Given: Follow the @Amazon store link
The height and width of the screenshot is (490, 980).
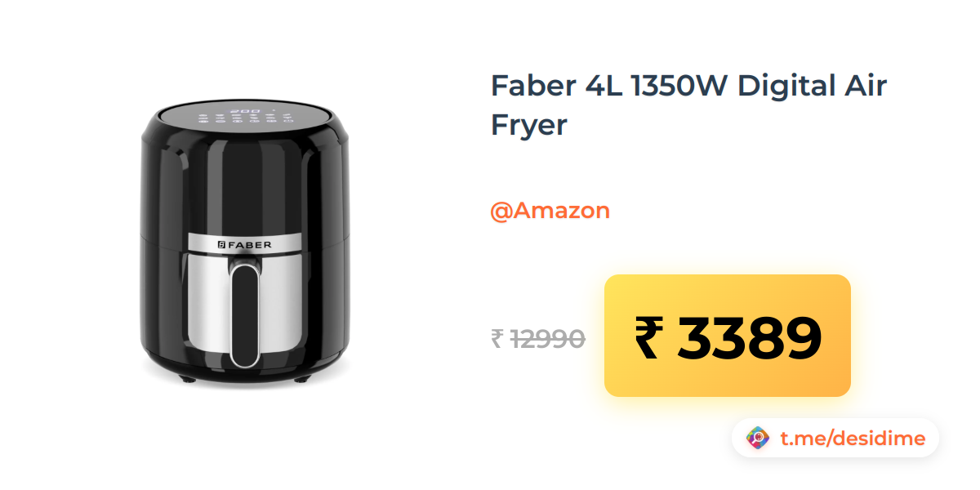Looking at the screenshot, I should [x=550, y=211].
